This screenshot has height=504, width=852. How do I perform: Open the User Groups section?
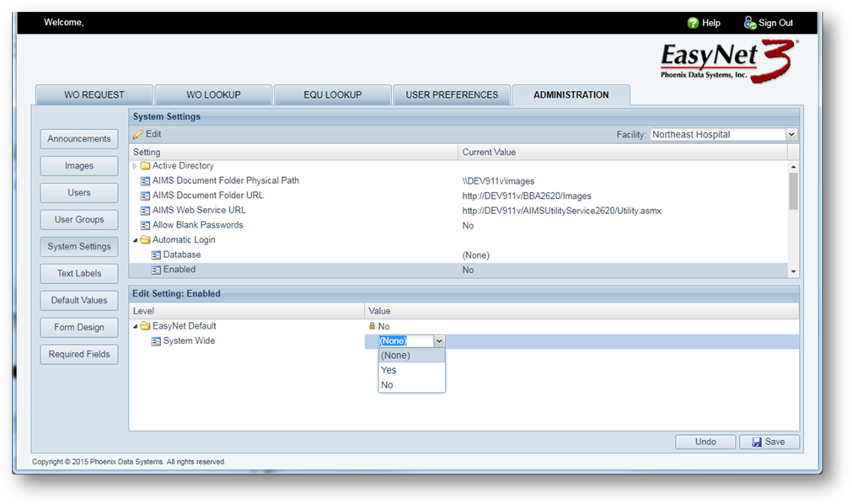79,220
